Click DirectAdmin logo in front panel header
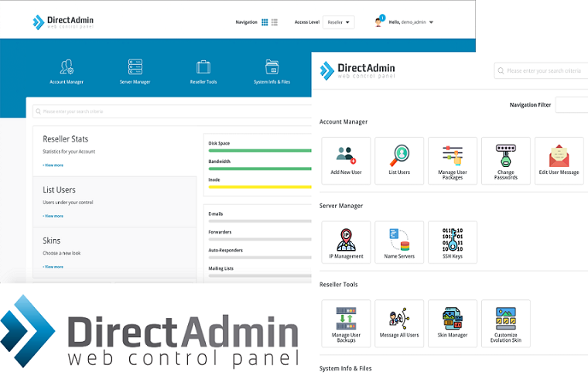 [x=357, y=70]
